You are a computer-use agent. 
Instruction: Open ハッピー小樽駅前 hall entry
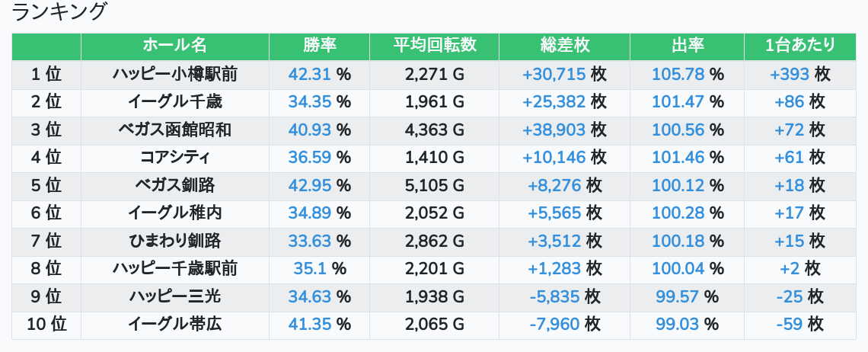pyautogui.click(x=174, y=74)
